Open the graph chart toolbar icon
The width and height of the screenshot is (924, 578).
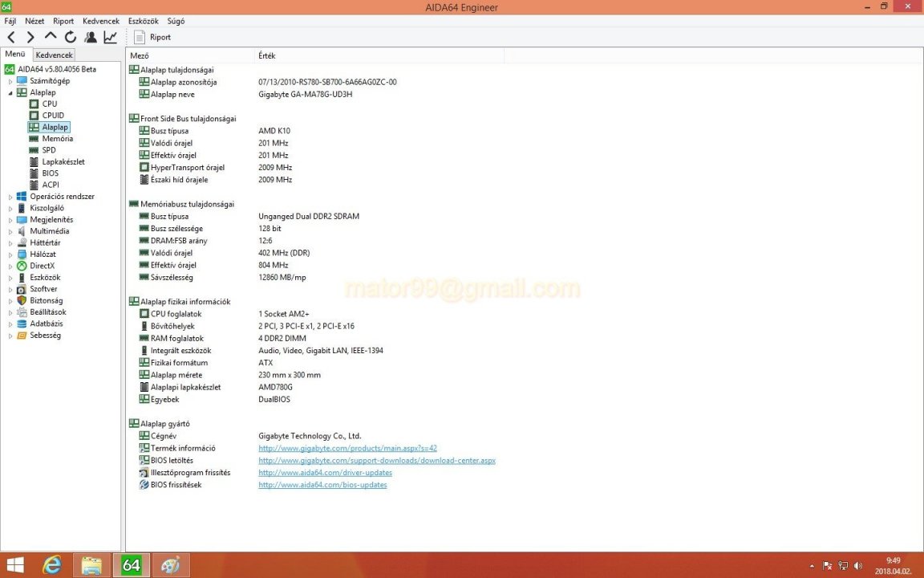point(110,37)
